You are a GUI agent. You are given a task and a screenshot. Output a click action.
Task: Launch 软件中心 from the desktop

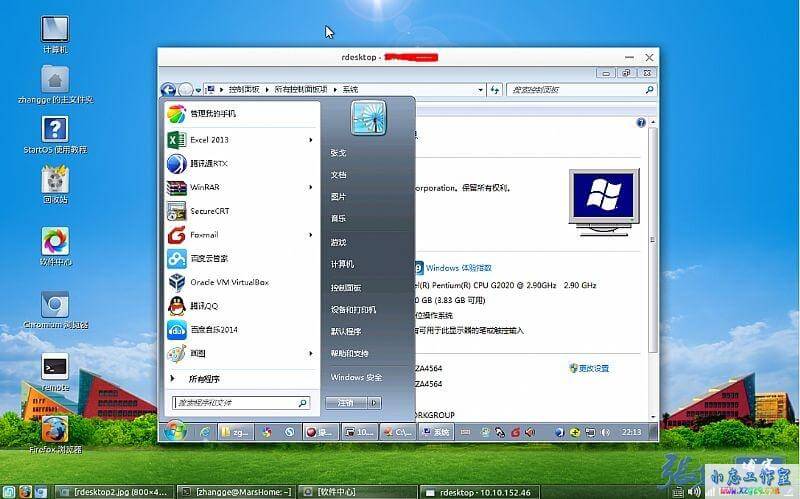click(55, 246)
